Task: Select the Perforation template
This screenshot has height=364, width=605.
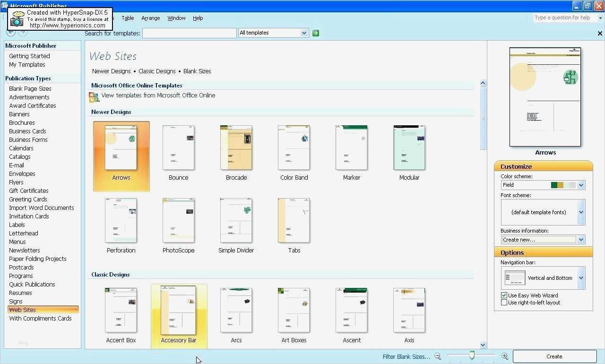Action: tap(121, 226)
